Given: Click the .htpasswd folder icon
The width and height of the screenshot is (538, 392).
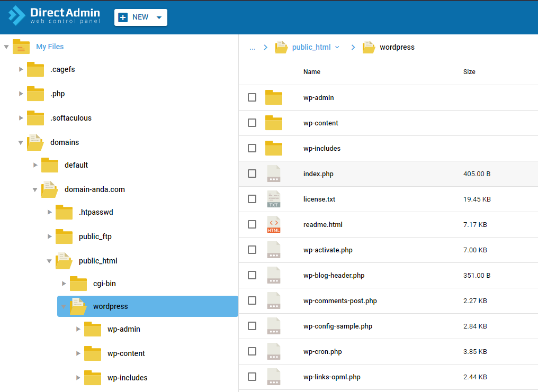Looking at the screenshot, I should pyautogui.click(x=64, y=212).
